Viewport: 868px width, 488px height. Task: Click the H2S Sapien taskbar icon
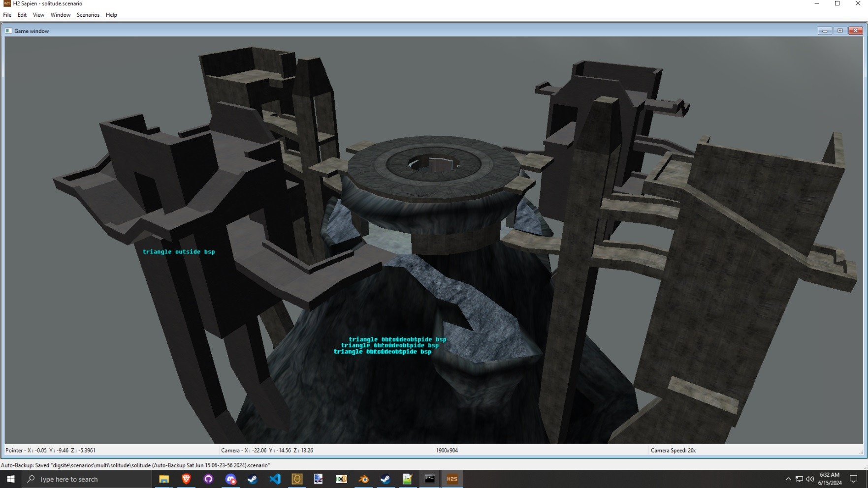coord(451,479)
